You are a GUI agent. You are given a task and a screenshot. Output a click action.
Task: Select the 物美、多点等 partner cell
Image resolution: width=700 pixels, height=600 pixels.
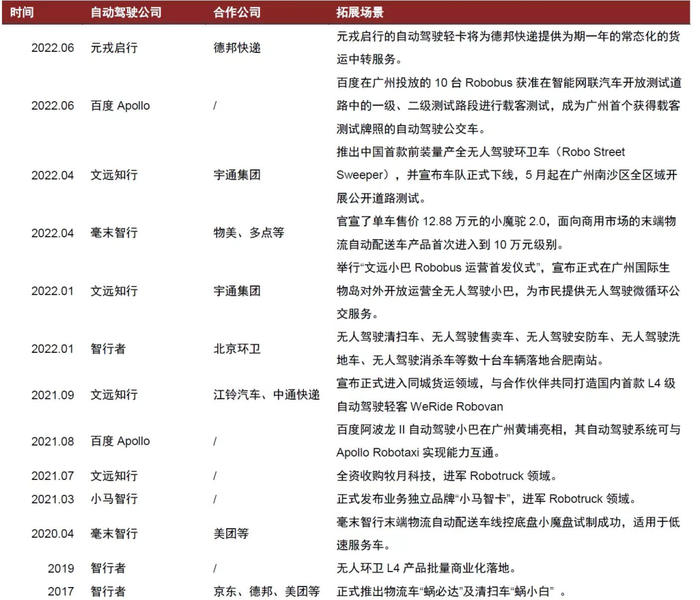249,233
